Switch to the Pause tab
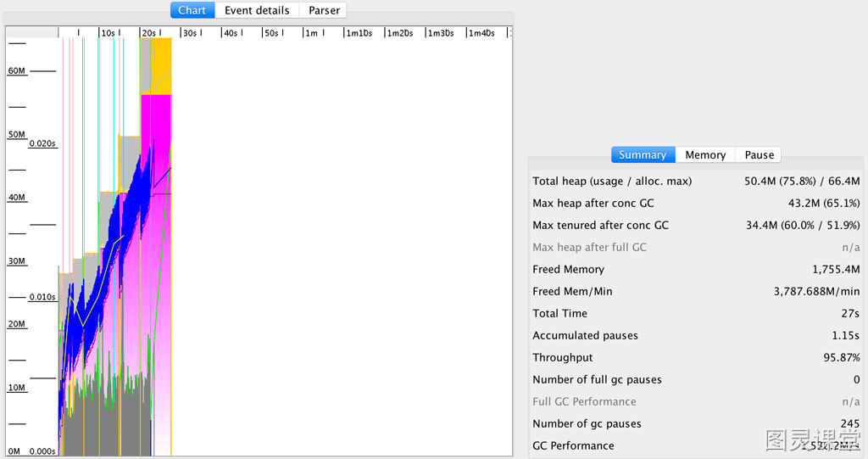The height and width of the screenshot is (459, 868). pyautogui.click(x=759, y=154)
